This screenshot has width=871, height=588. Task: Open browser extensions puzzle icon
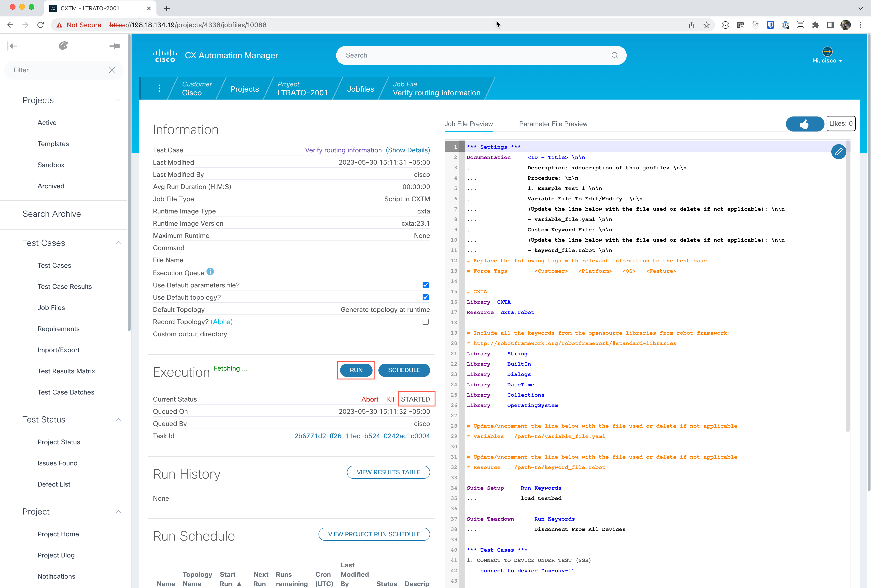(x=815, y=25)
